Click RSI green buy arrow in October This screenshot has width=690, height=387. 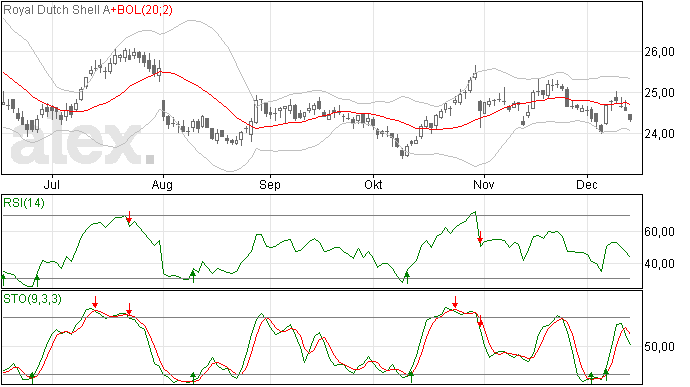407,277
